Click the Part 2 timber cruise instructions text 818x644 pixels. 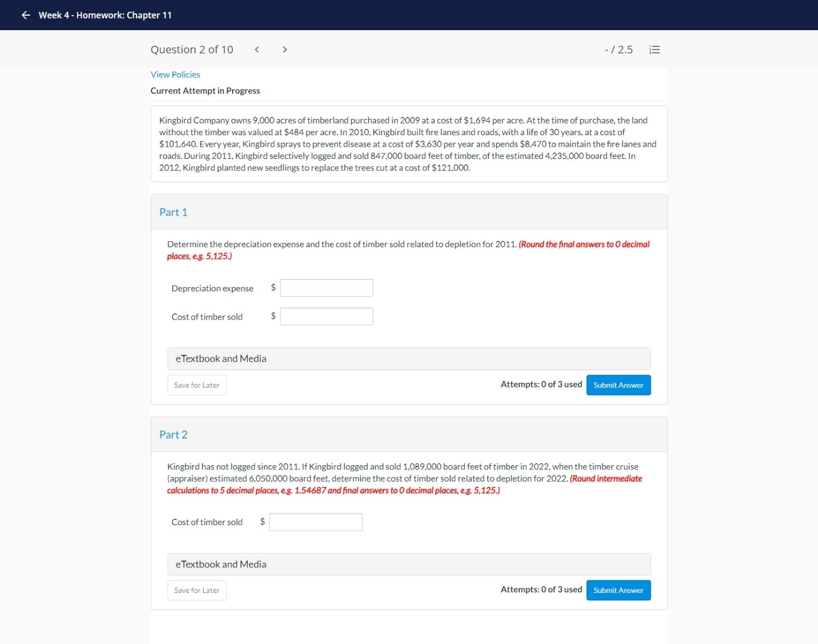click(405, 479)
